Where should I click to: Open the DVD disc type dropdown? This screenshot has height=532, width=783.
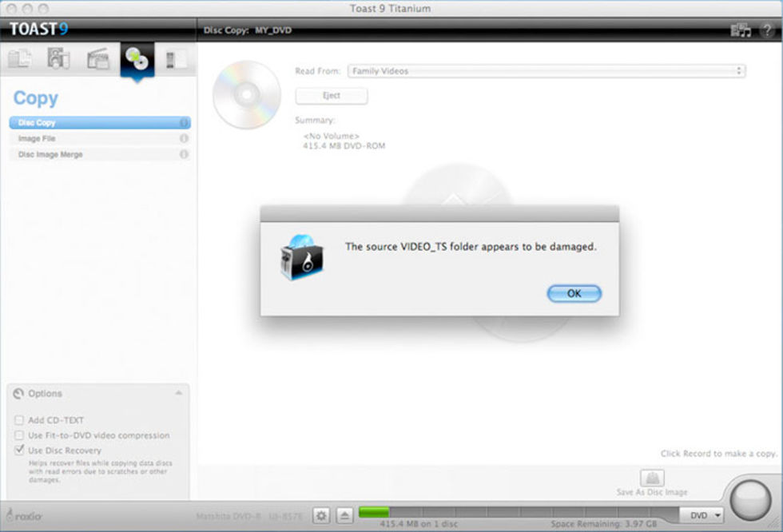tap(705, 515)
